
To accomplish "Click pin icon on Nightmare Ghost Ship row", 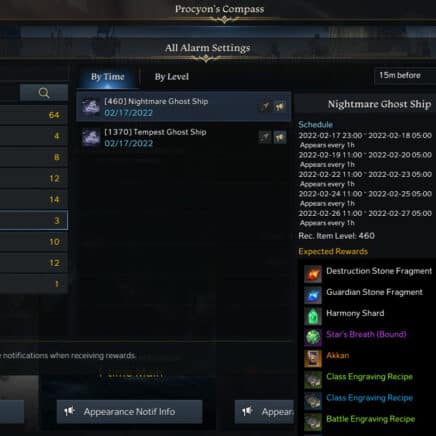I will point(265,107).
